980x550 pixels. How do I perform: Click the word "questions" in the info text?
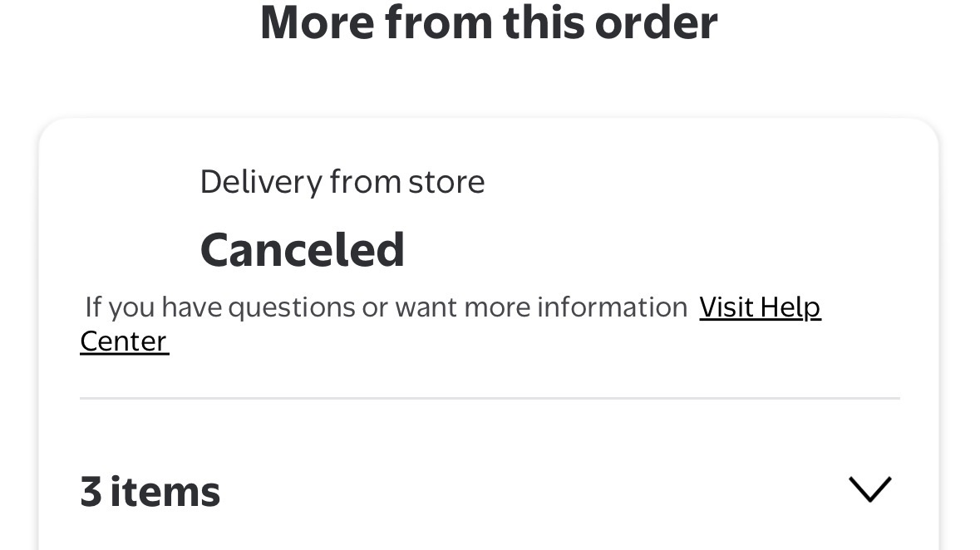(292, 307)
